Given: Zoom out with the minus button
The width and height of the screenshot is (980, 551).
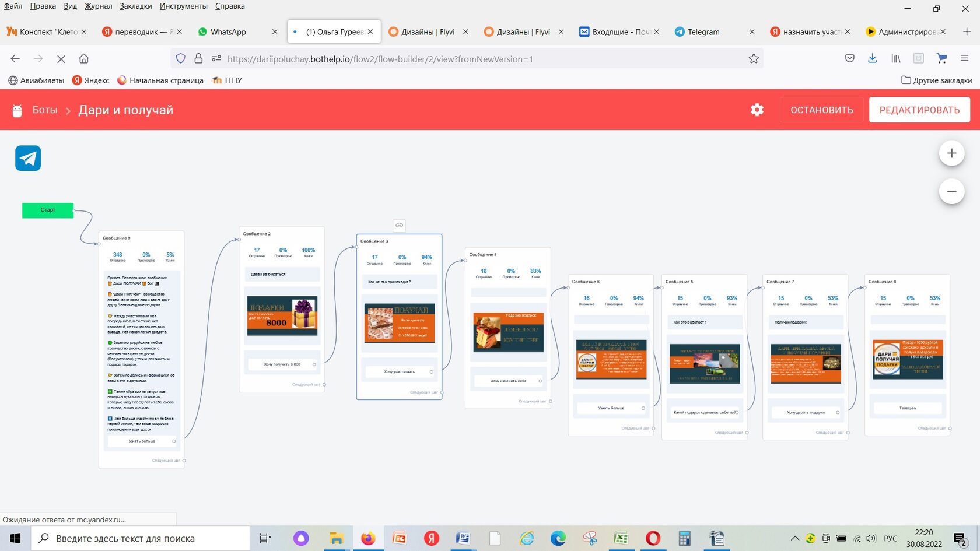Looking at the screenshot, I should coord(951,191).
